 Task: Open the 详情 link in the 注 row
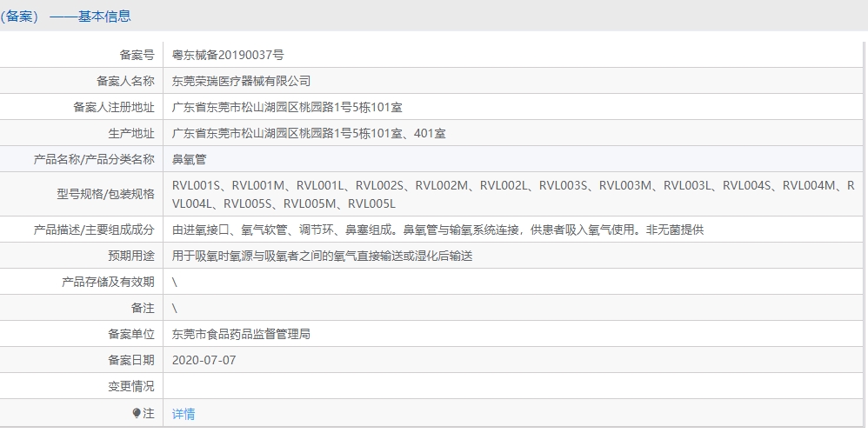184,414
